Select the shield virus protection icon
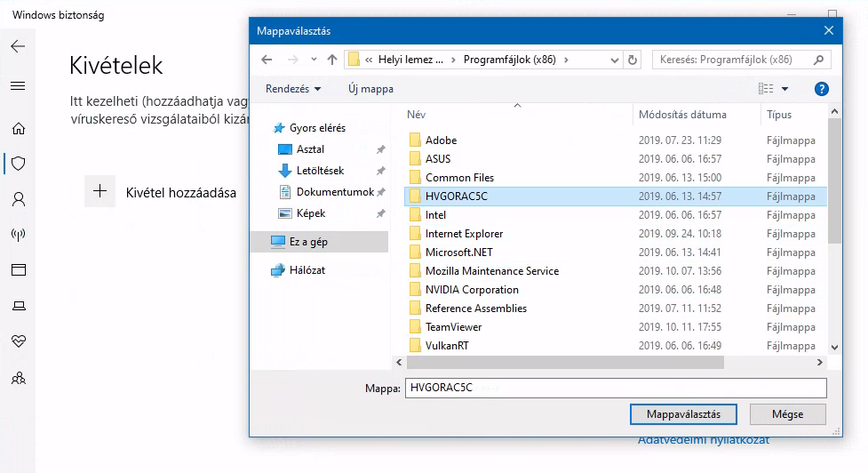Image resolution: width=868 pixels, height=473 pixels. coord(19,164)
